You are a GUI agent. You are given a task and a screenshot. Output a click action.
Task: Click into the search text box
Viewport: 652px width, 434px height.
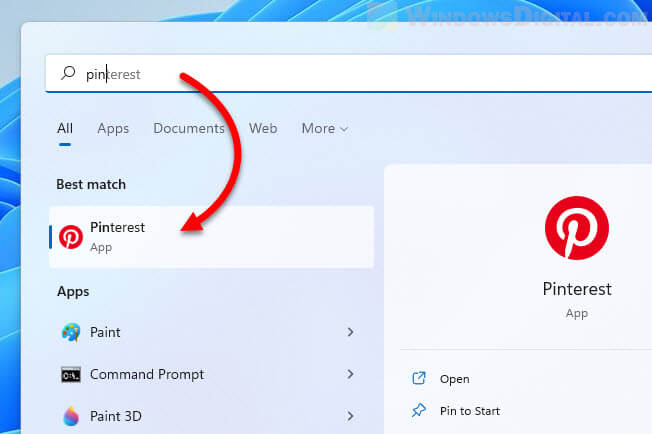348,74
